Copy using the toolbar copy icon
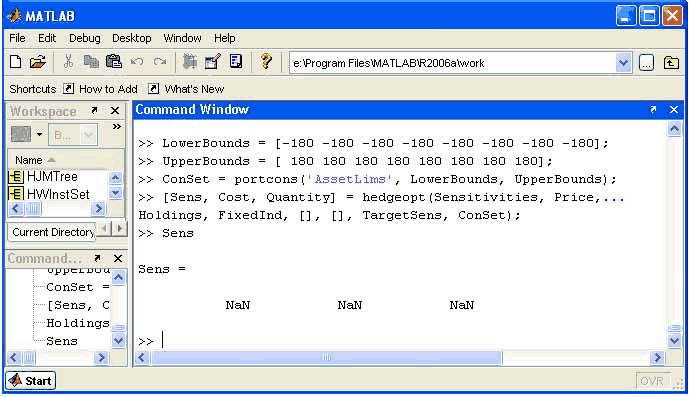689x397 pixels. (x=91, y=62)
